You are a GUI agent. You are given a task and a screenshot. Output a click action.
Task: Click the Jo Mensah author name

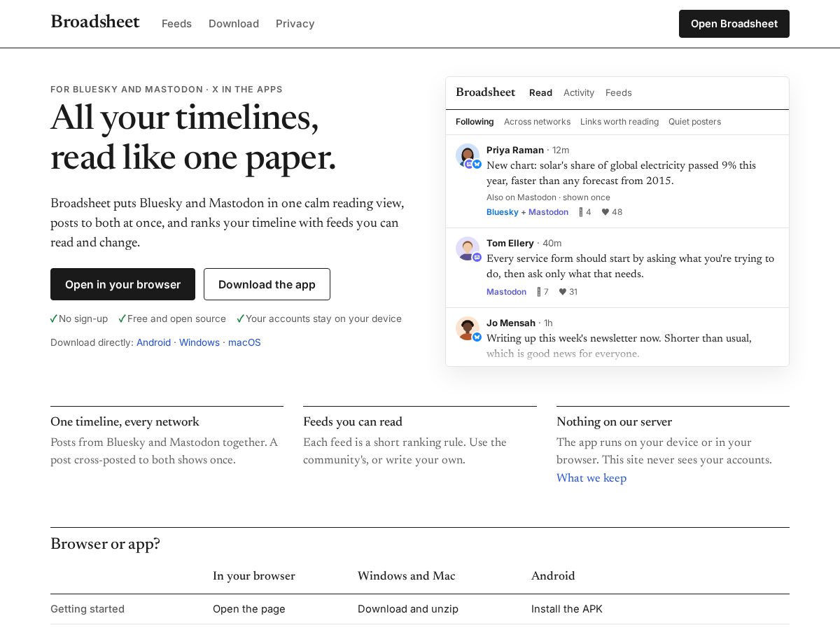pos(511,323)
